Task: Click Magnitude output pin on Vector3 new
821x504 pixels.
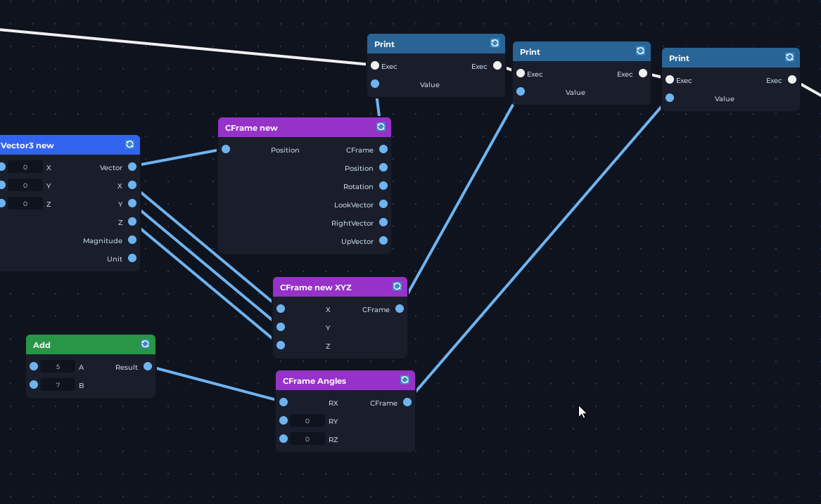Action: 132,240
